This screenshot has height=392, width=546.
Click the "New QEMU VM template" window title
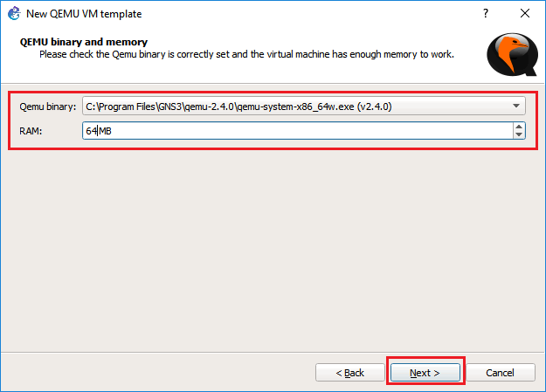click(84, 14)
